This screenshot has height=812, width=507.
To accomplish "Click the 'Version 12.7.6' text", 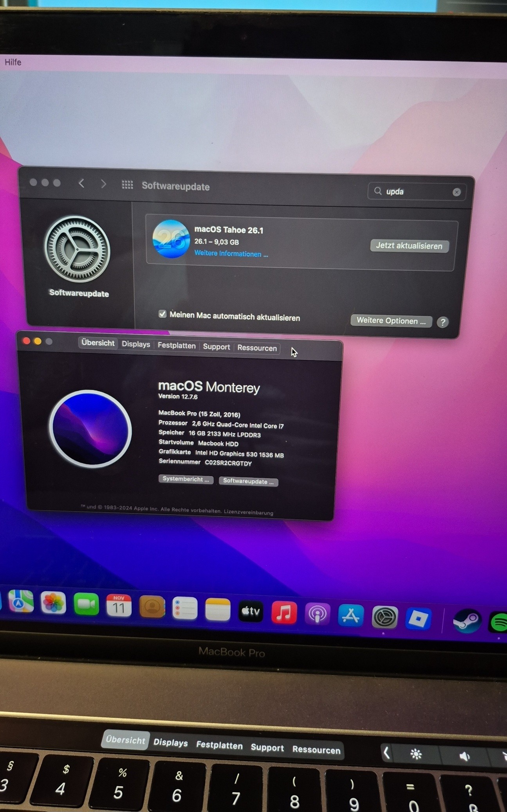I will coord(178,396).
